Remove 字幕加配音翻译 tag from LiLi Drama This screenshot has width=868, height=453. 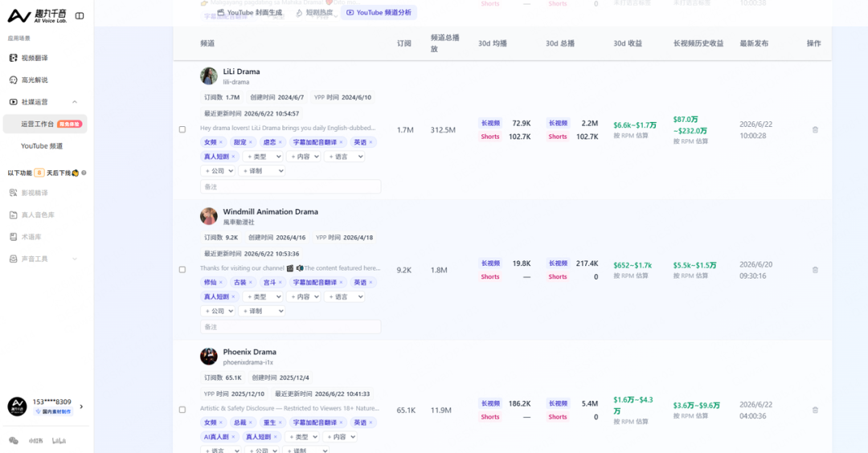tap(341, 142)
